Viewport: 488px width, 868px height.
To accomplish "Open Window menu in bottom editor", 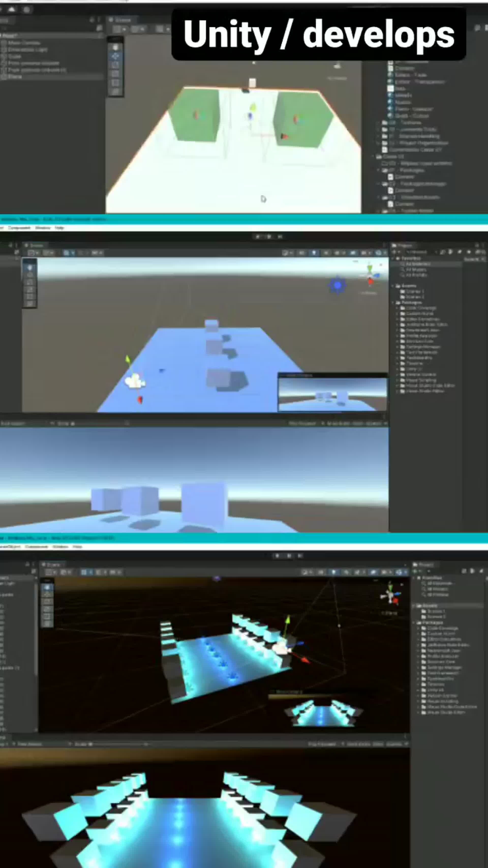I will coord(61,547).
